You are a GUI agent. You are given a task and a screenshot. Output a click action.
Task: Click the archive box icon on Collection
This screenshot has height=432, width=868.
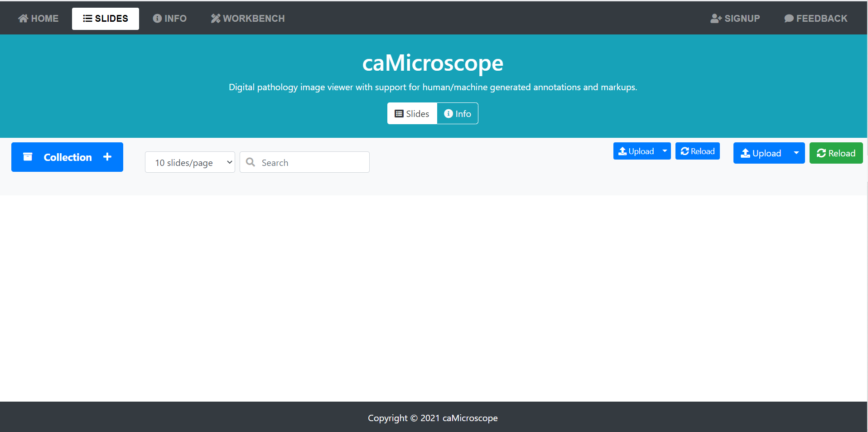point(28,157)
